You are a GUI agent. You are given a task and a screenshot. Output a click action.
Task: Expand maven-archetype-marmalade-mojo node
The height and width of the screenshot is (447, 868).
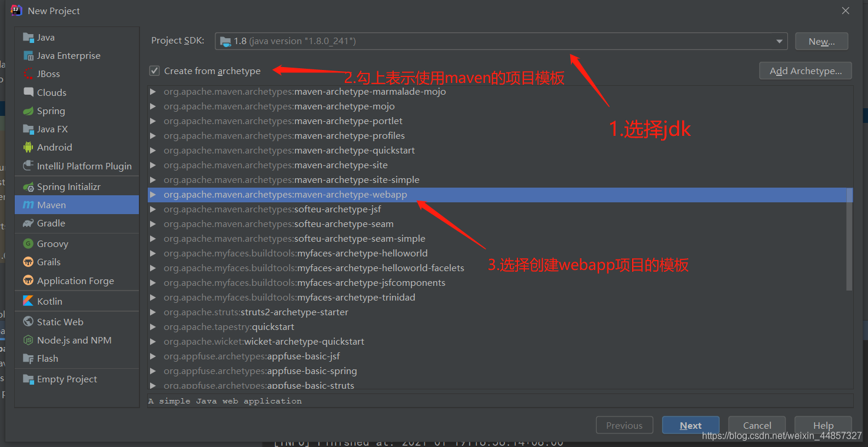coord(153,92)
